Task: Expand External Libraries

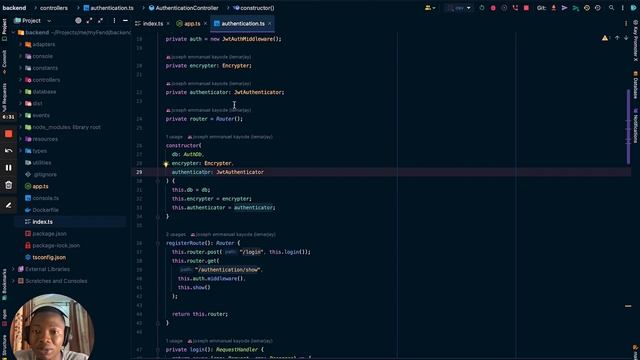Action: [13, 269]
